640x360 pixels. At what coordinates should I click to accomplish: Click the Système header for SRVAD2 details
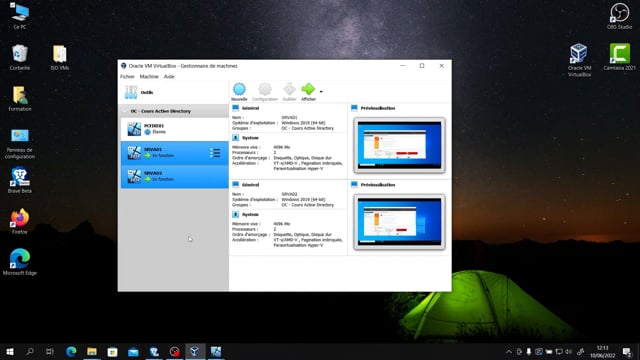coord(250,215)
